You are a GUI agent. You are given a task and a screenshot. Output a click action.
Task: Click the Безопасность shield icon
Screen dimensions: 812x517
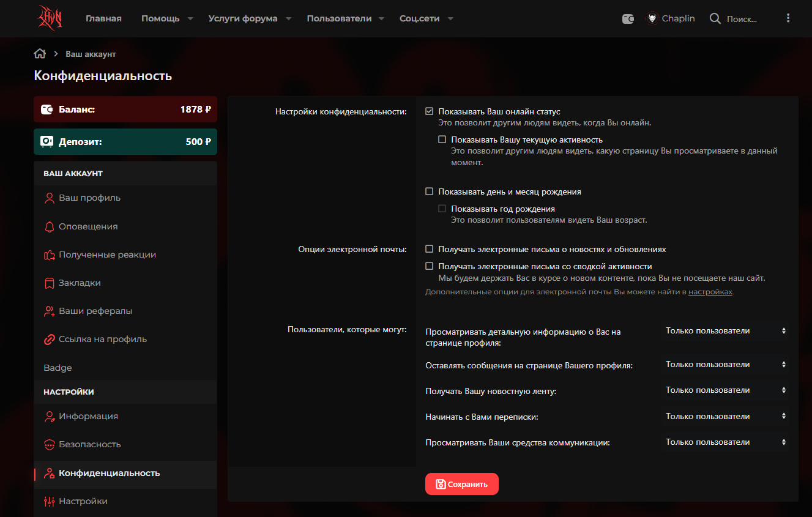click(x=50, y=445)
